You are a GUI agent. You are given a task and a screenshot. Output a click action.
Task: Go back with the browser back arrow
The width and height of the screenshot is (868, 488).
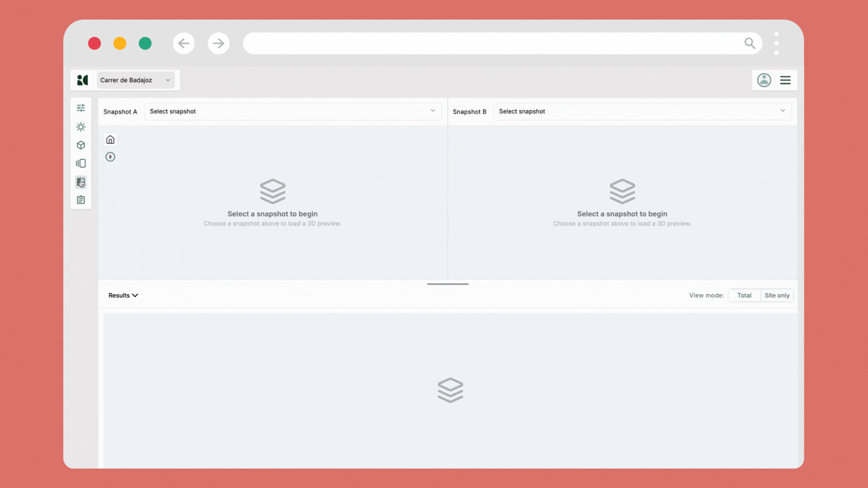[x=184, y=43]
